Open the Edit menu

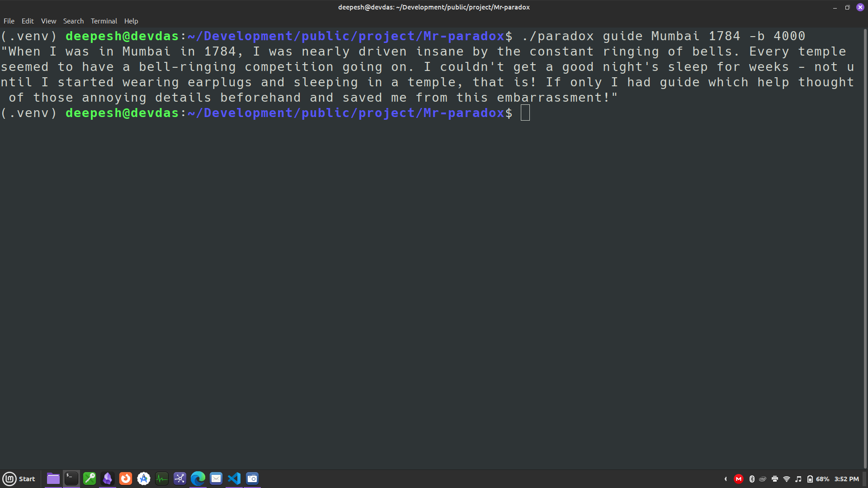tap(28, 21)
